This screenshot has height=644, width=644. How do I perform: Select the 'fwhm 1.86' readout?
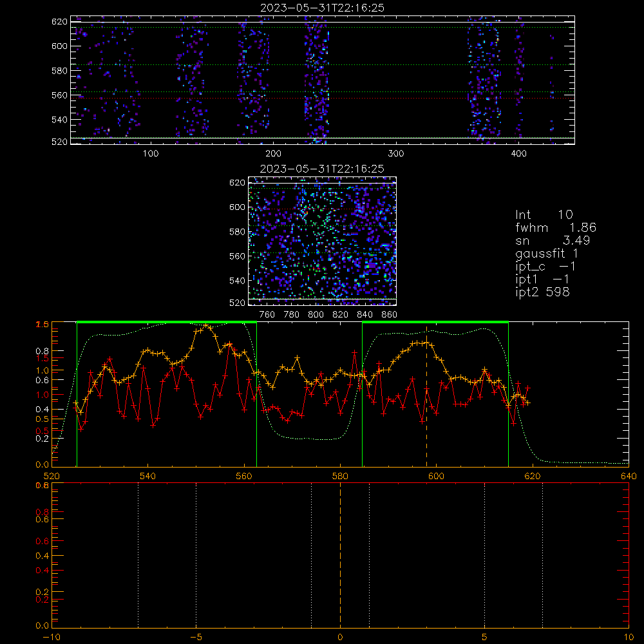[x=556, y=227]
